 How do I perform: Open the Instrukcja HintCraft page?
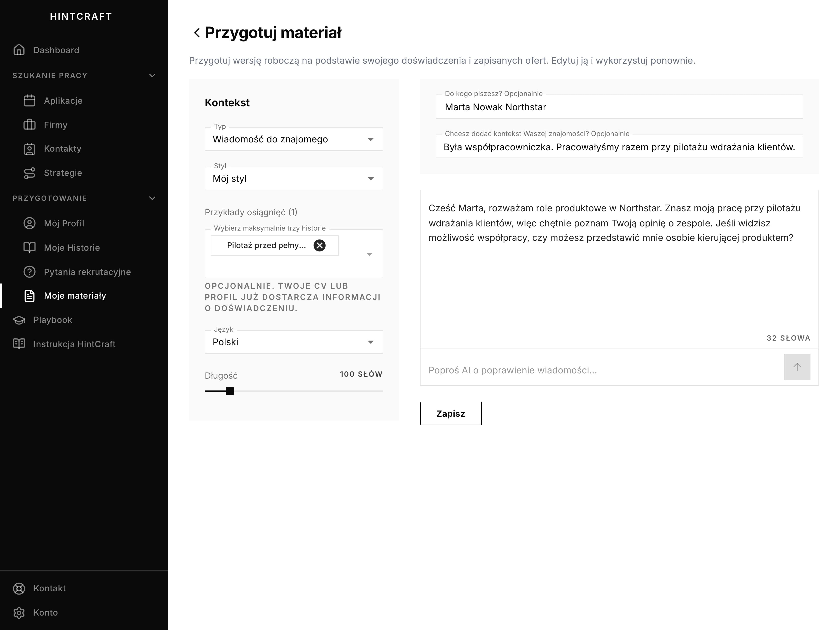click(x=84, y=344)
